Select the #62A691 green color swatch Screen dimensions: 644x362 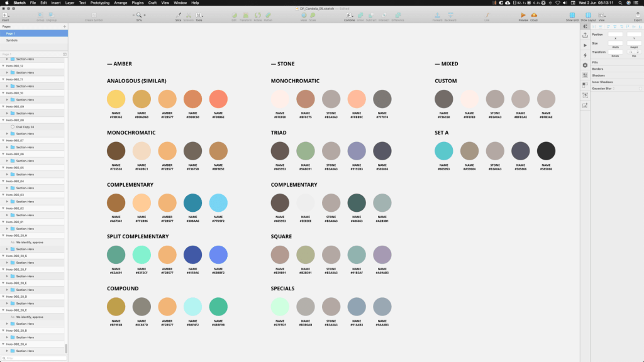116,255
